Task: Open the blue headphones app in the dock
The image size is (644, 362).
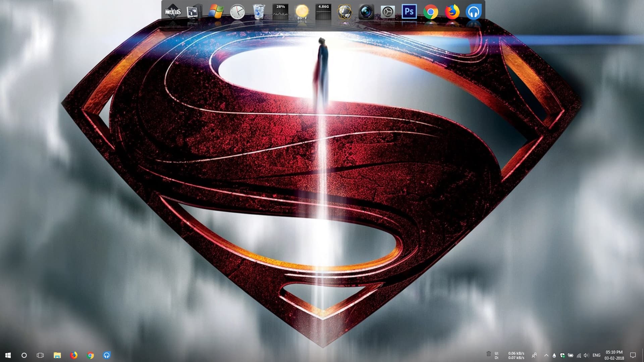Action: tap(474, 12)
